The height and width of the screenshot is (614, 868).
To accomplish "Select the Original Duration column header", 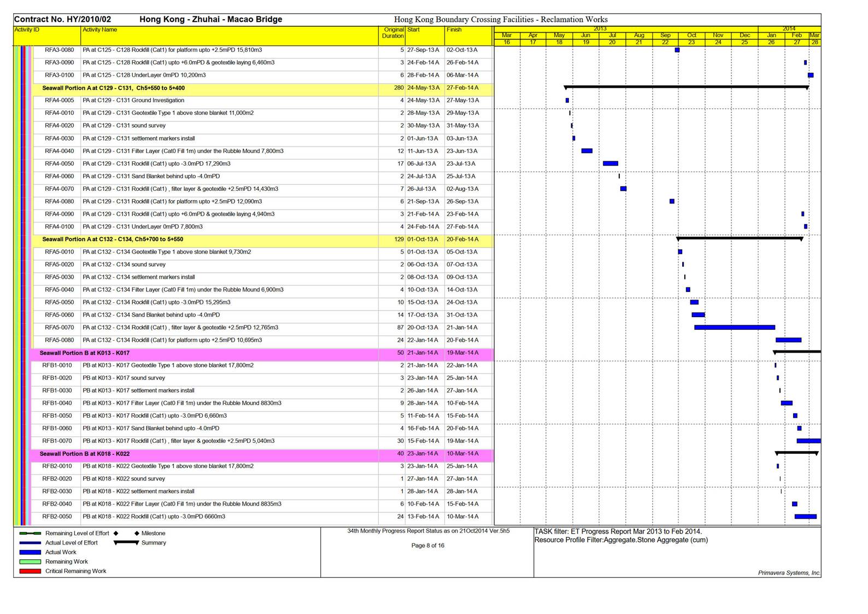I will tap(392, 36).
